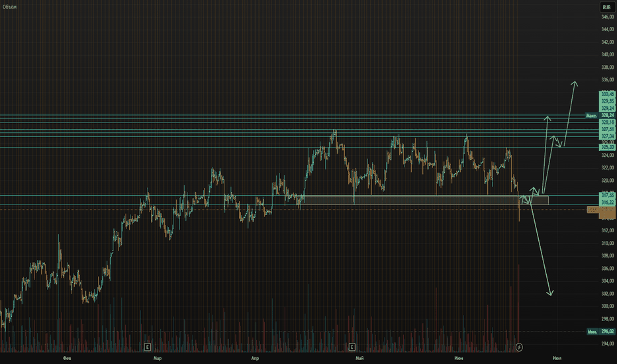Select the Объём volume indicator label
This screenshot has width=617, height=364.
coord(9,7)
